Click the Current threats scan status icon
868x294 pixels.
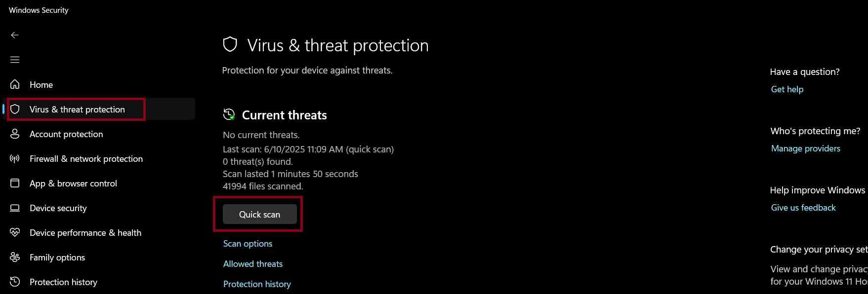point(228,114)
